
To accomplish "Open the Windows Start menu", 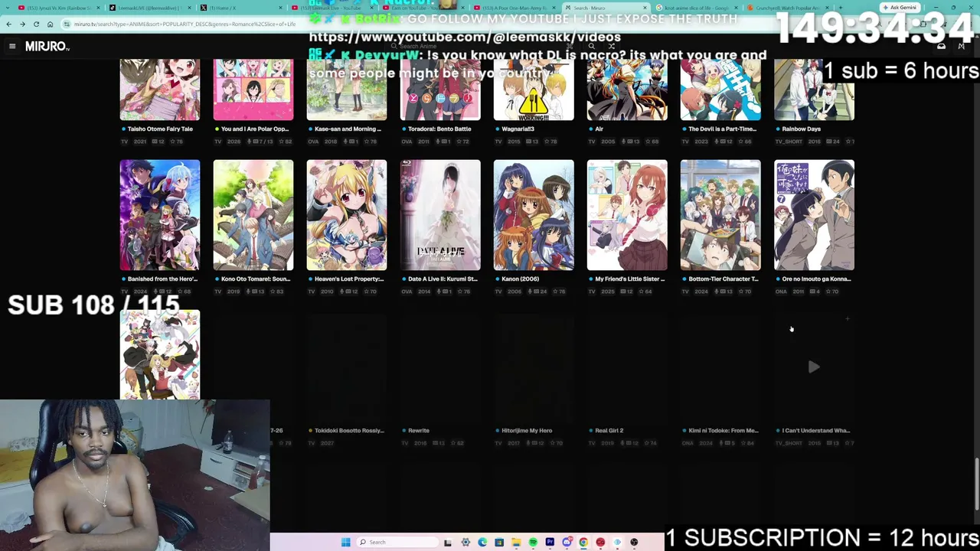I will (346, 543).
